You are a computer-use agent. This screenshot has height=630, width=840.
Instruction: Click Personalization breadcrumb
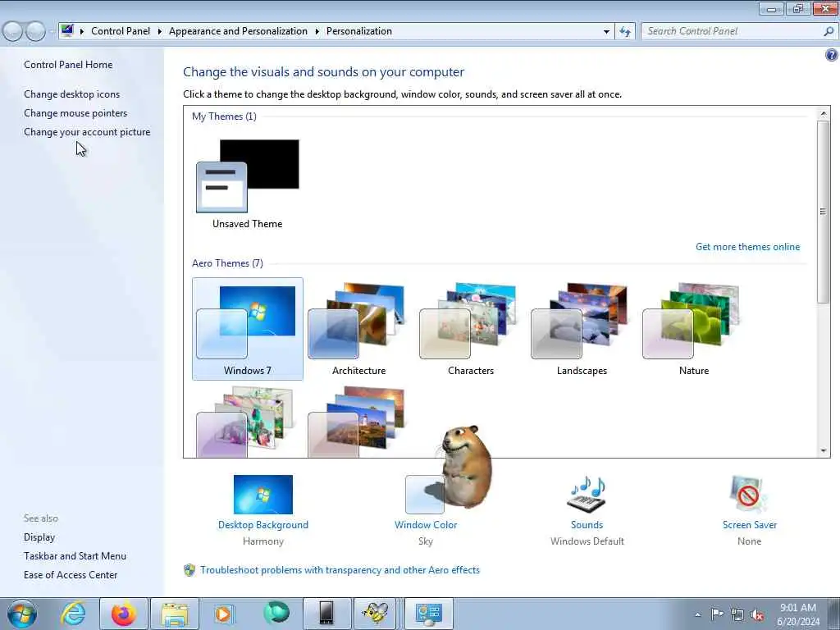[359, 31]
